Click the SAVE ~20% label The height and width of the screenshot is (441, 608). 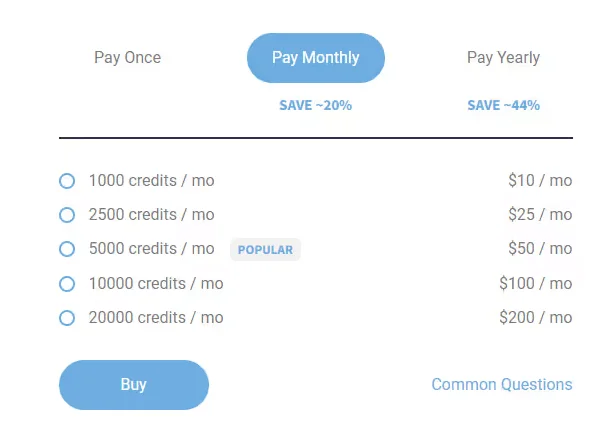point(315,105)
